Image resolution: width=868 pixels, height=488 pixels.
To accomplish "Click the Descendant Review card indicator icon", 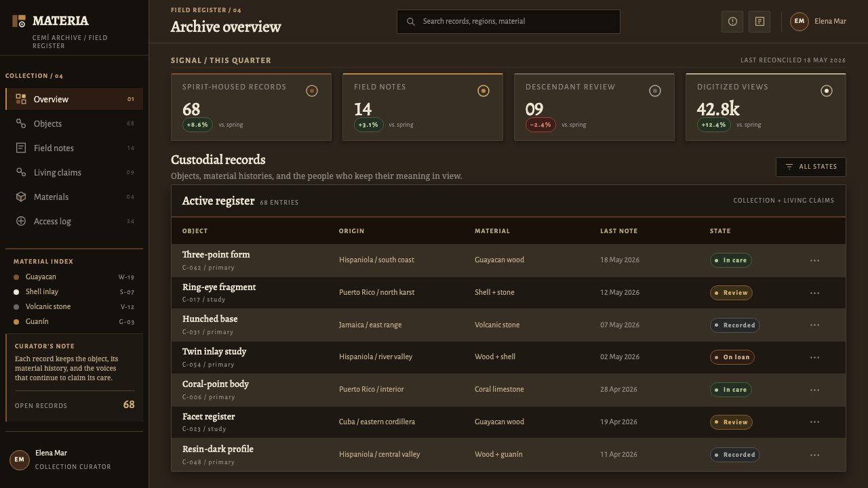I will coord(655,91).
